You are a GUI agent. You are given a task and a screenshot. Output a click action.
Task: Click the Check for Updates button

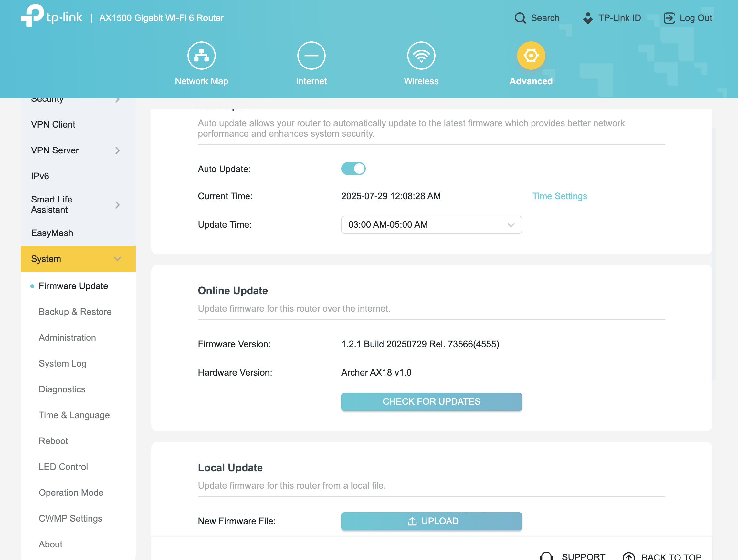[x=431, y=401]
